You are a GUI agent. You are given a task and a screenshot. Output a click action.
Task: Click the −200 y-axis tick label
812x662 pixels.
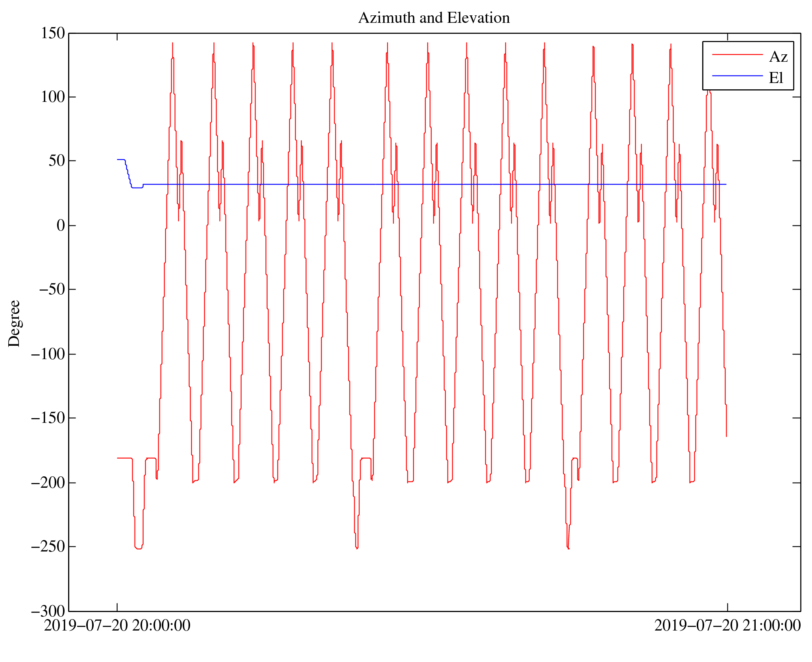(48, 483)
